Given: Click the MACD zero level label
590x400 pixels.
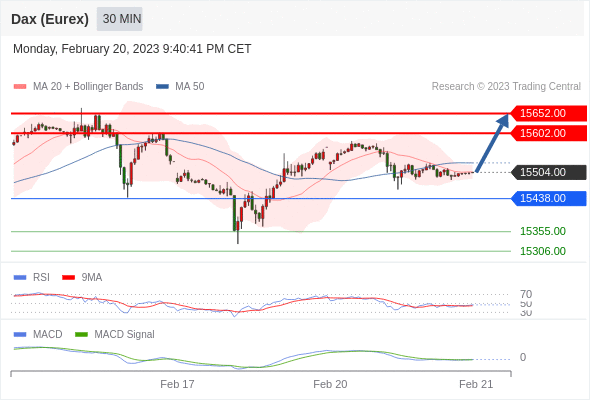Looking at the screenshot, I should coord(523,357).
